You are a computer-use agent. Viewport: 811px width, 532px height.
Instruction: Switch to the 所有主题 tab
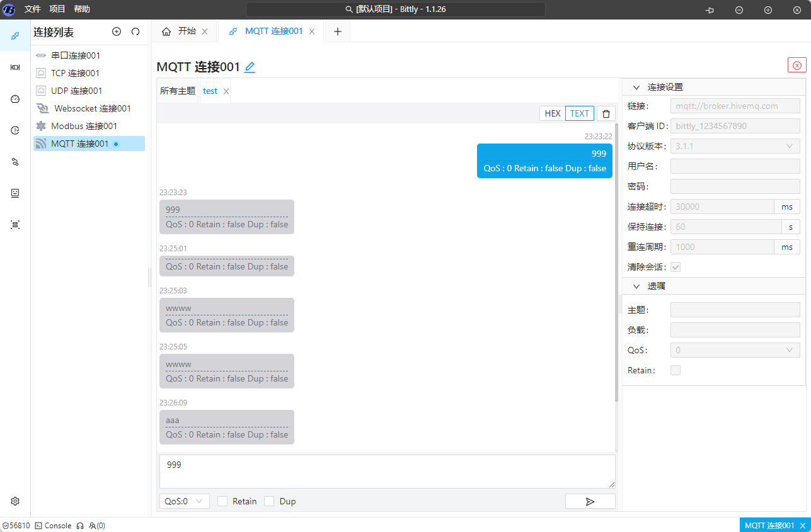tap(177, 91)
